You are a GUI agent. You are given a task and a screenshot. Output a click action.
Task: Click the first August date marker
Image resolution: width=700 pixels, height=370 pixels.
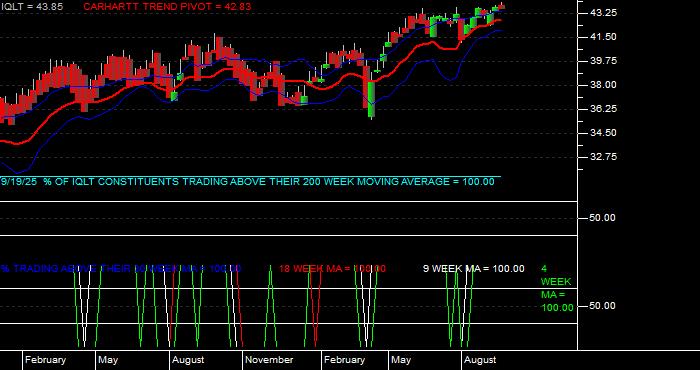[188, 360]
